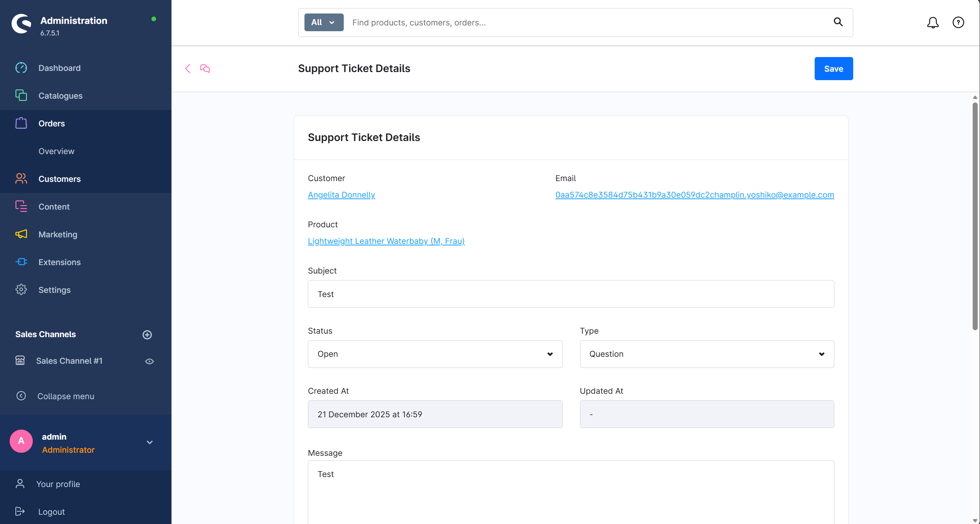The width and height of the screenshot is (980, 524).
Task: Open customer Angelita Donnelly link
Action: tap(341, 195)
